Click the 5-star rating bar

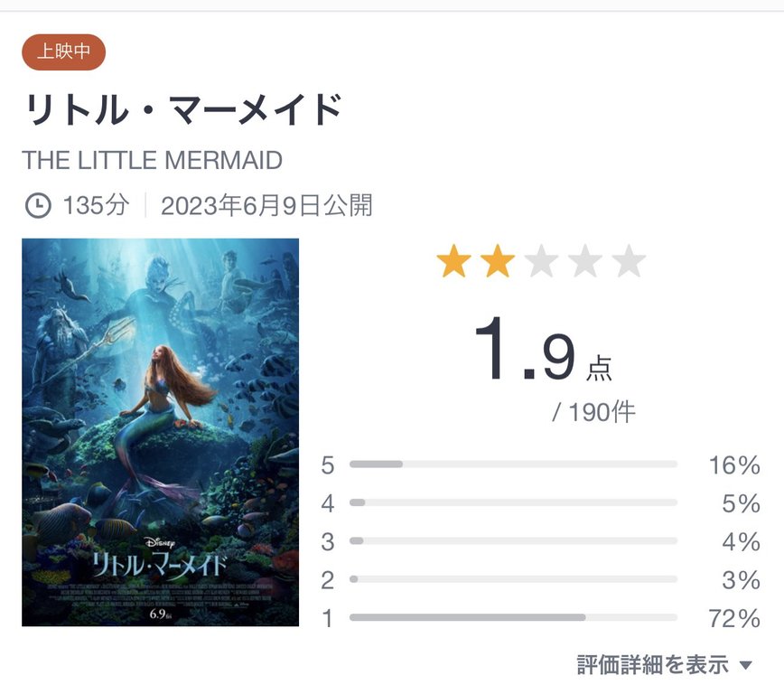(512, 464)
